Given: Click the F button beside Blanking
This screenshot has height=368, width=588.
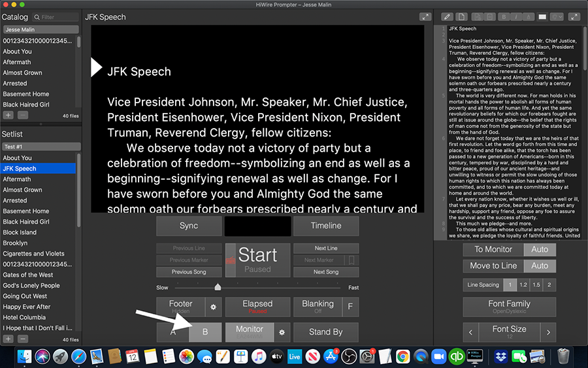Looking at the screenshot, I should tap(350, 307).
